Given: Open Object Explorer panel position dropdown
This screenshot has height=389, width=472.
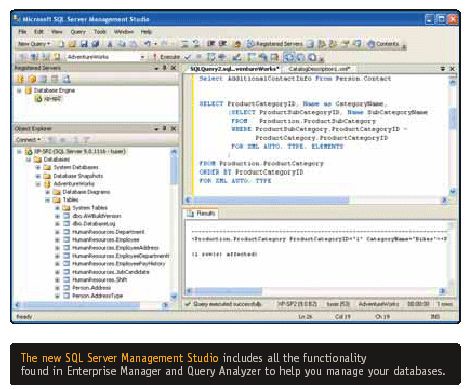Looking at the screenshot, I should point(156,128).
